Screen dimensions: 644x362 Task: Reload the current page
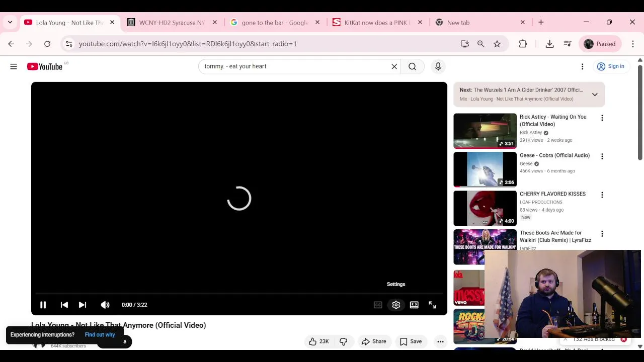pyautogui.click(x=47, y=44)
